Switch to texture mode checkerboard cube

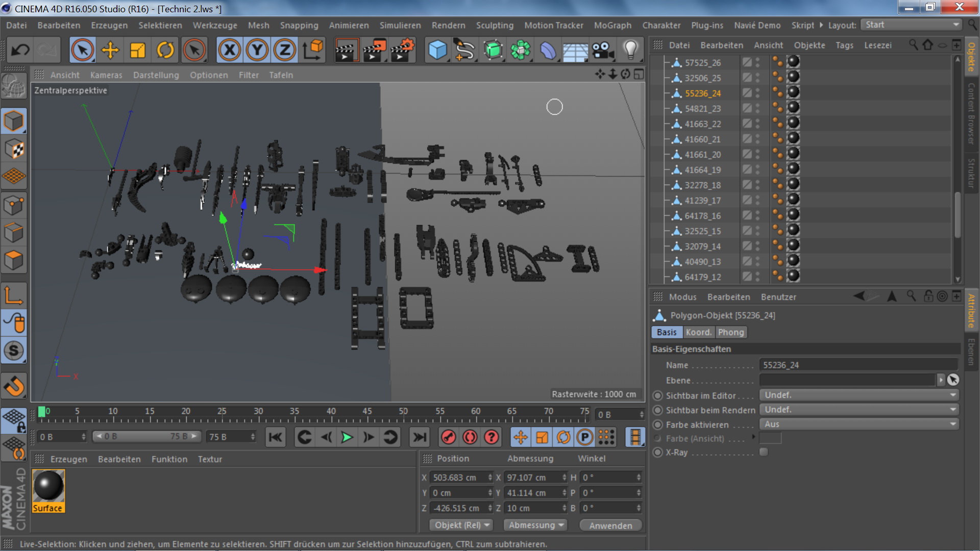14,149
